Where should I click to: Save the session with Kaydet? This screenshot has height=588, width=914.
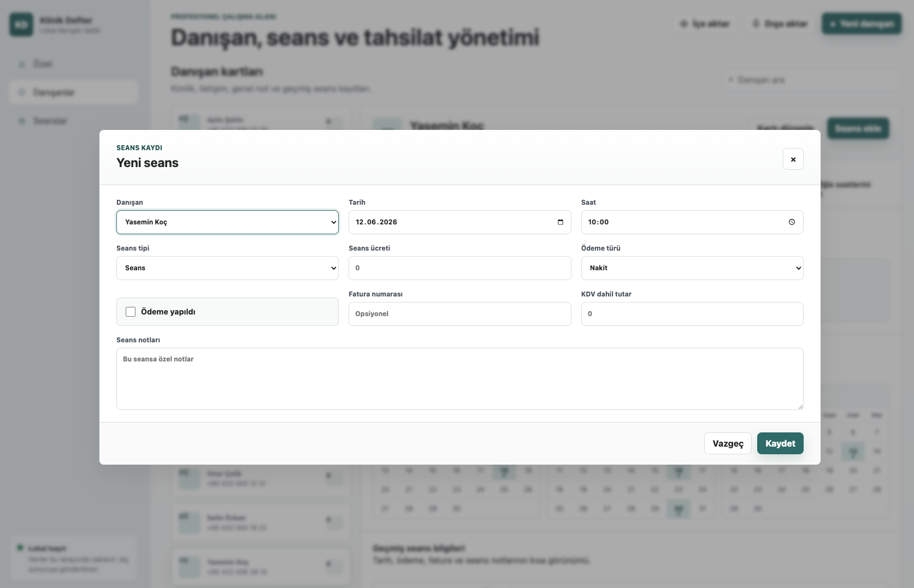(780, 443)
